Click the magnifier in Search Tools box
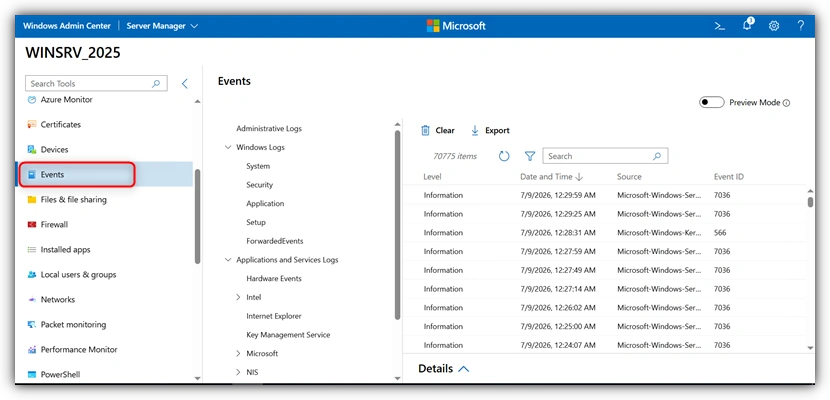The height and width of the screenshot is (400, 830). click(x=156, y=84)
